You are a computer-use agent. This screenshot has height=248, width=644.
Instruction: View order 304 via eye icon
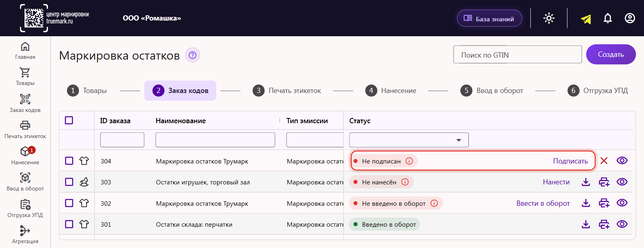pyautogui.click(x=622, y=161)
